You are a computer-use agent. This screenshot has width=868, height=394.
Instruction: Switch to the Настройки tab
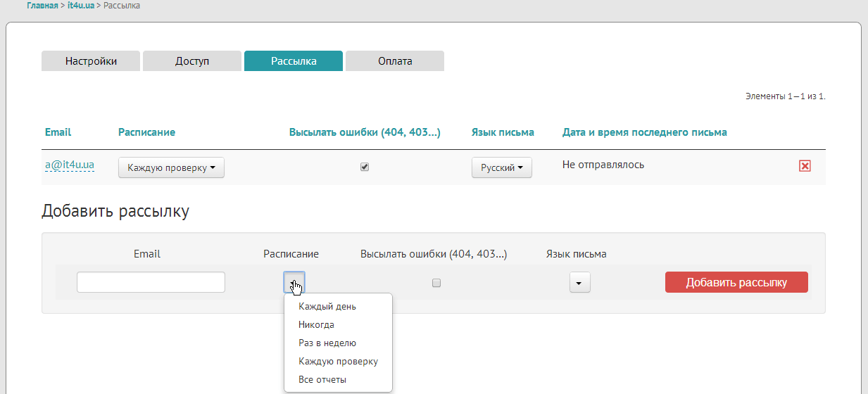91,61
